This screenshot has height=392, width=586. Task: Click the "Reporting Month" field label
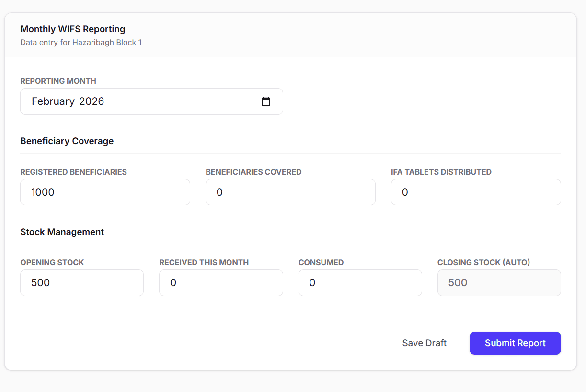(58, 81)
